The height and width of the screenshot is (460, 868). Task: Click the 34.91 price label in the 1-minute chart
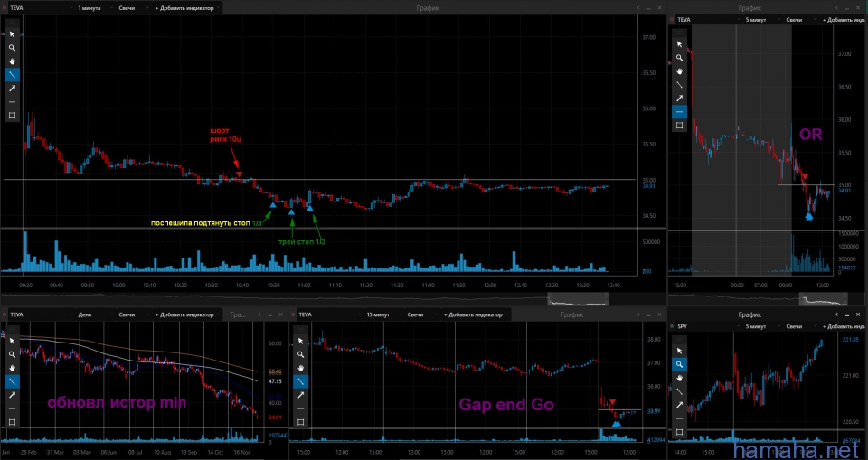(648, 187)
